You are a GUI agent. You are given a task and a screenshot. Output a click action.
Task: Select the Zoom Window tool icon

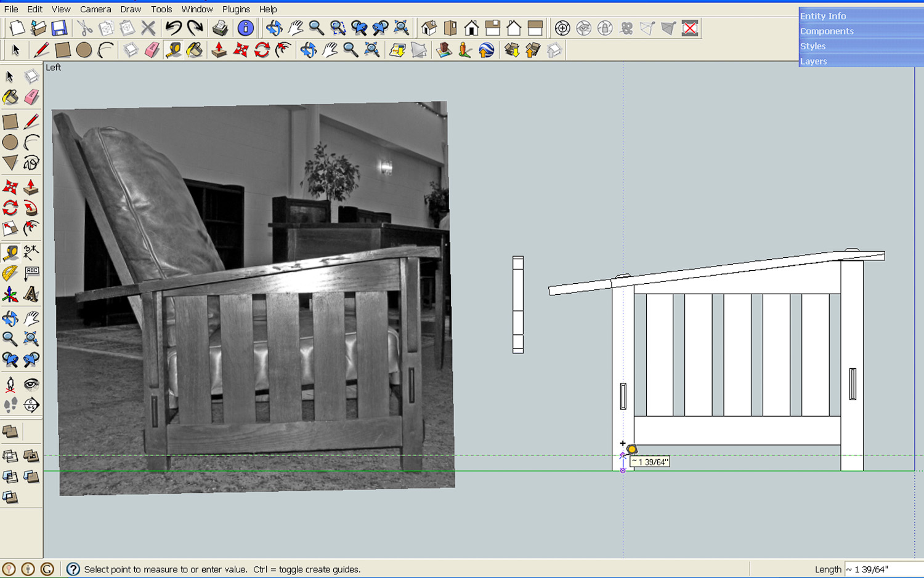[x=338, y=28]
